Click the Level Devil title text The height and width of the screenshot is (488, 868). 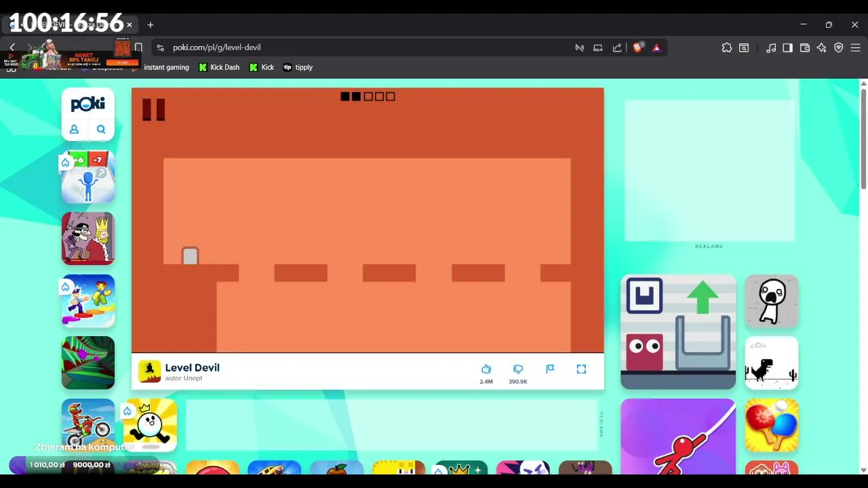pos(192,367)
